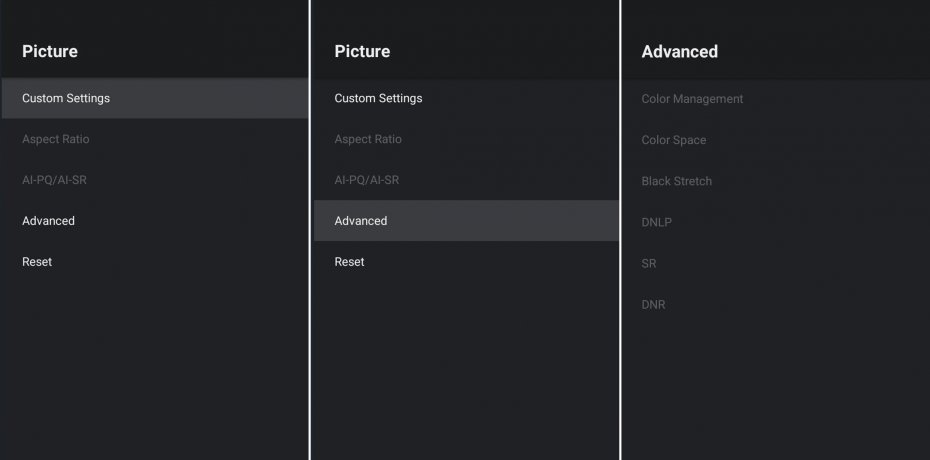The height and width of the screenshot is (460, 930).
Task: Select the Color Space option
Action: click(674, 140)
